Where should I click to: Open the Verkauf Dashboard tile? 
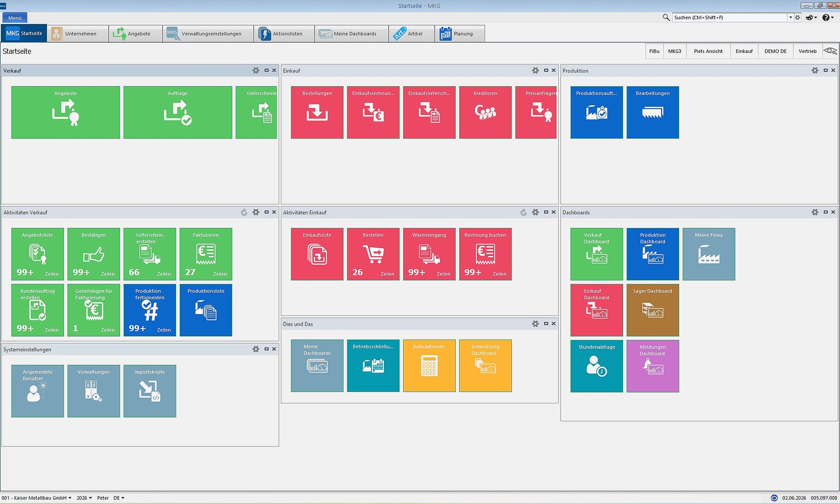[x=596, y=254]
